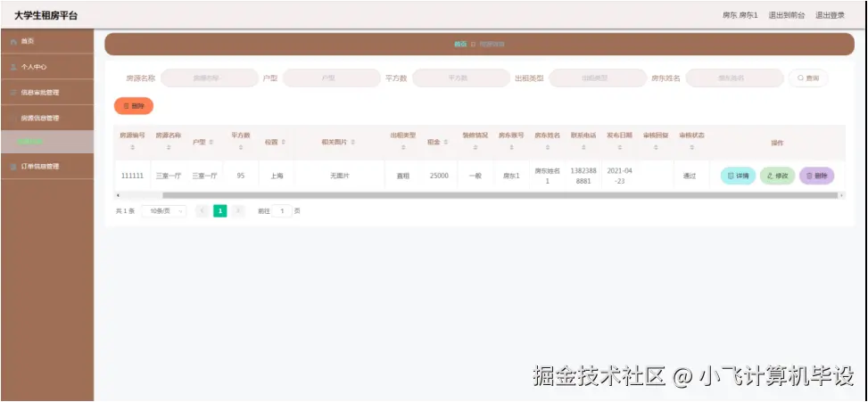Screen dimensions: 868x402
Task: Sort by 位置 using its sort arrows
Action: (x=283, y=142)
